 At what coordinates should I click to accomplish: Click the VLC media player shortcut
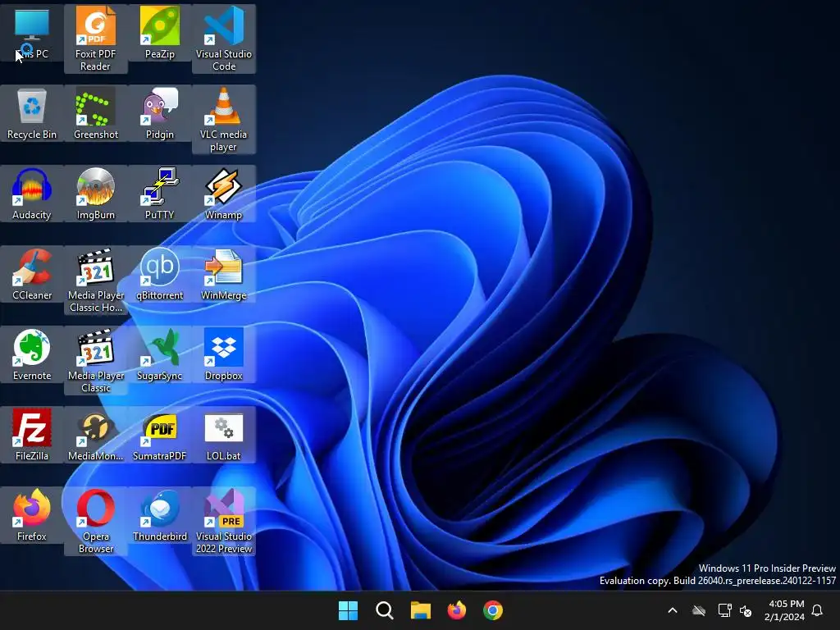tap(224, 119)
